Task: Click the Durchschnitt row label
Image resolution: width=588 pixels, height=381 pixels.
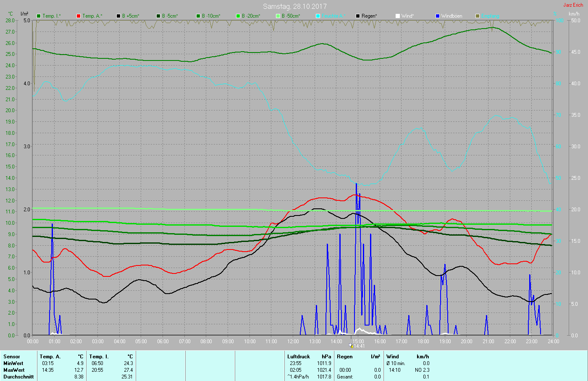Action: 18,377
